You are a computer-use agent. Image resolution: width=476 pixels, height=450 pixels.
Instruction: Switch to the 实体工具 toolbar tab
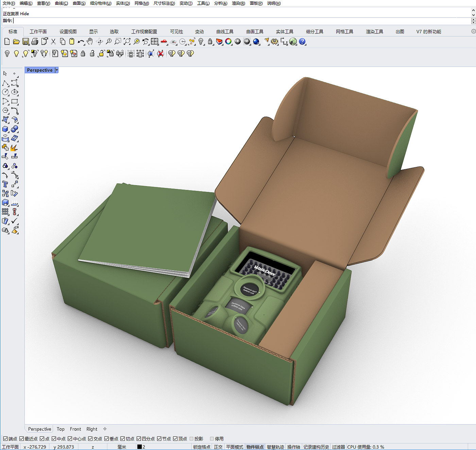285,32
